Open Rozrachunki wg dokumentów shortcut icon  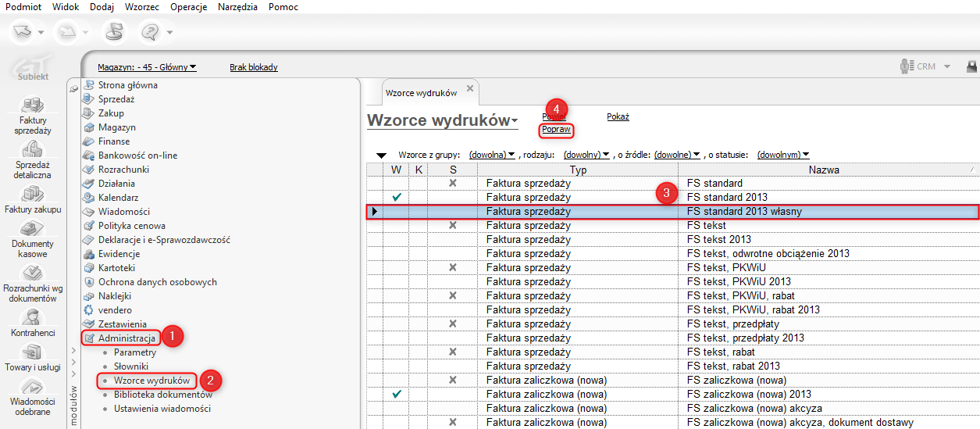point(33,273)
